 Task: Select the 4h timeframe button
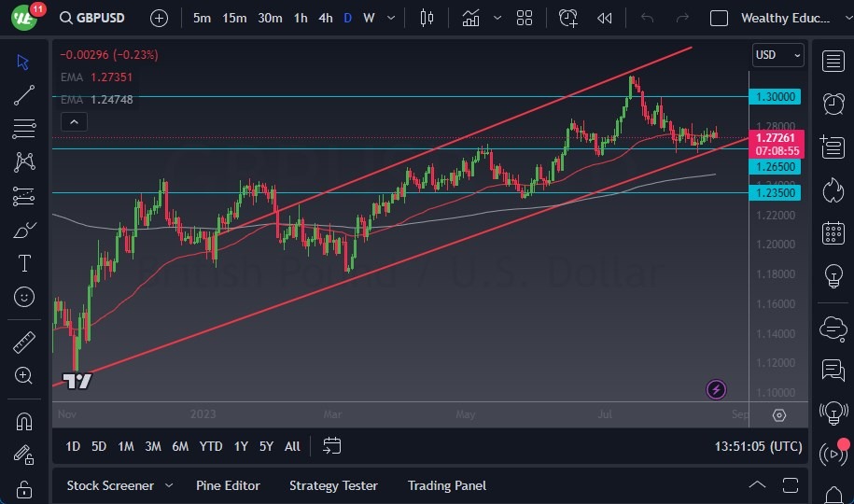[326, 18]
